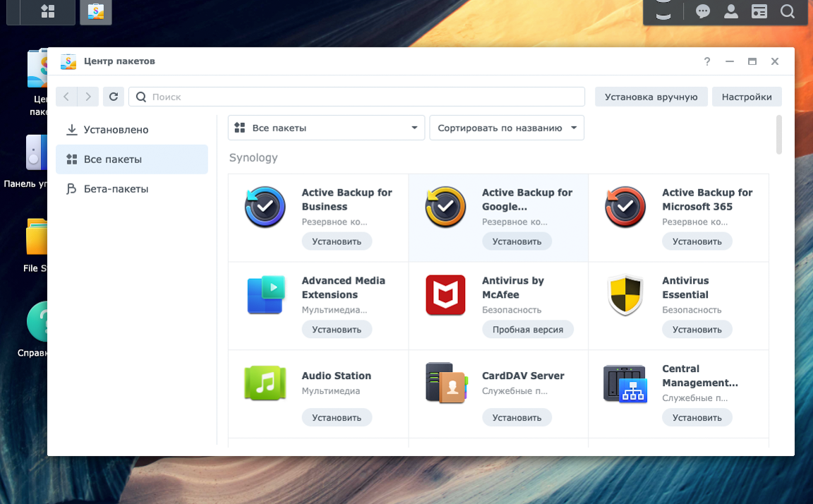
Task: Click the package list vertical scrollbar
Action: point(779,135)
